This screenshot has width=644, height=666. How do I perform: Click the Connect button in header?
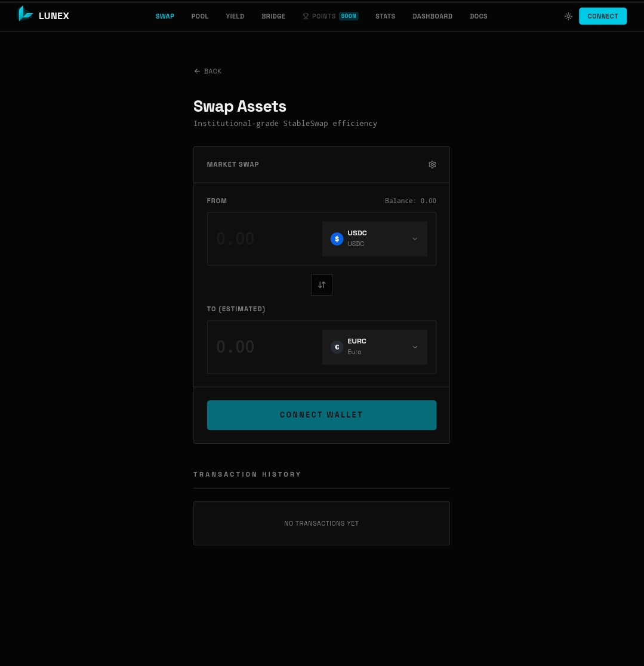(602, 16)
